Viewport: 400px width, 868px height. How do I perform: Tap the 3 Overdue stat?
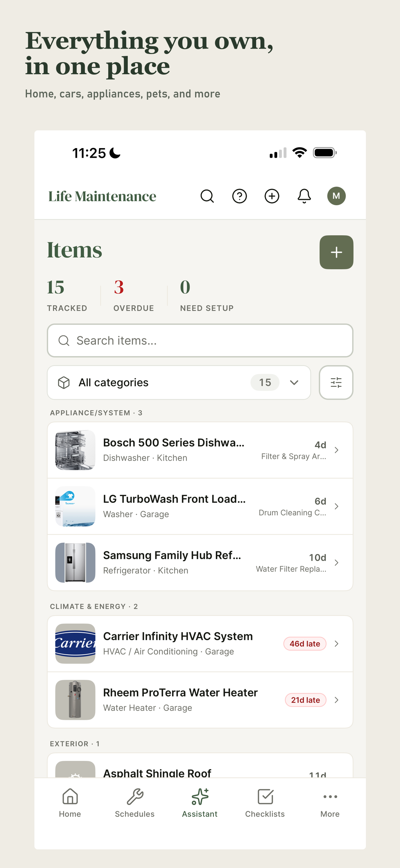(x=134, y=296)
